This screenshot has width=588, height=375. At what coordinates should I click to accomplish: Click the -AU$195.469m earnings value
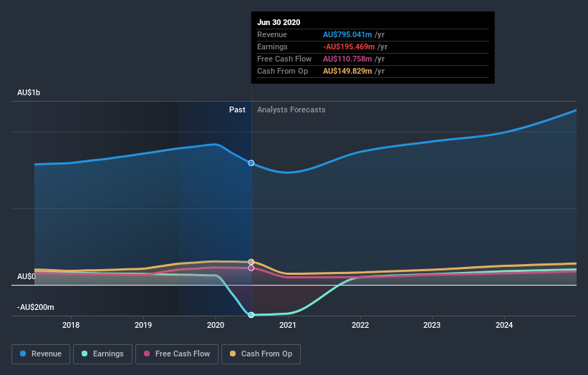(349, 47)
